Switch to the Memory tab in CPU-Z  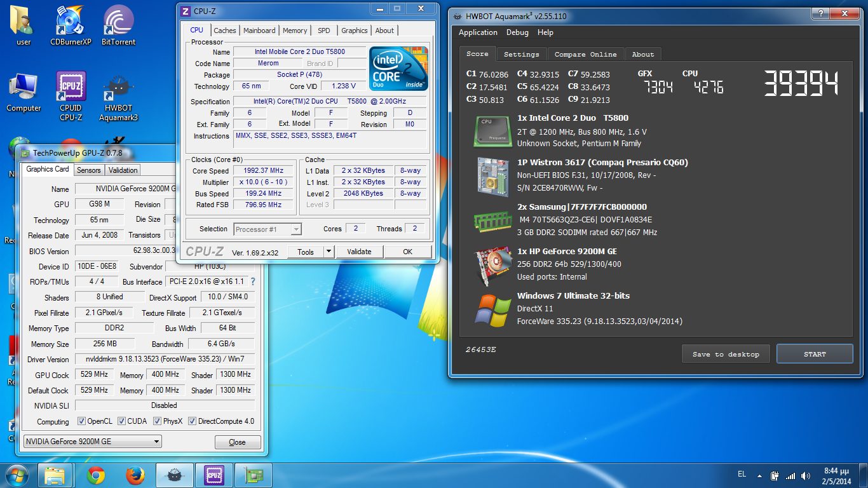coord(295,30)
